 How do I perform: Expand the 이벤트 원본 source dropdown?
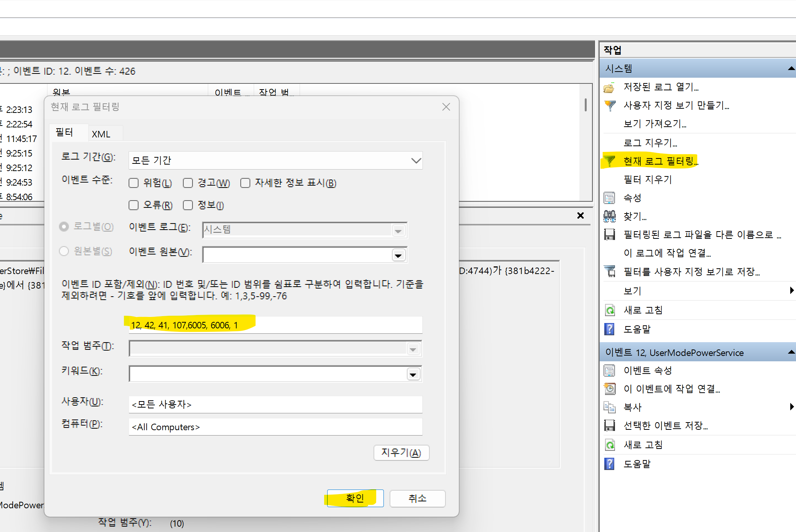[398, 255]
